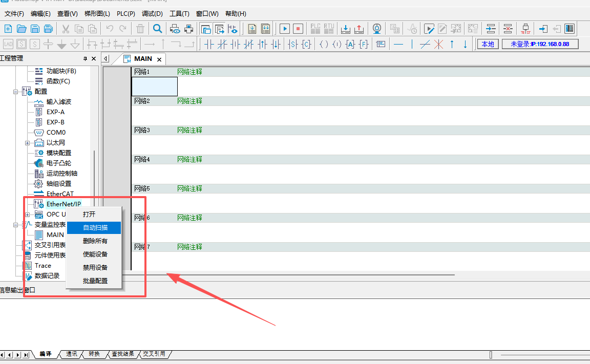Toggle the information output window icon
Screen dimensions: 590x364
point(219,29)
